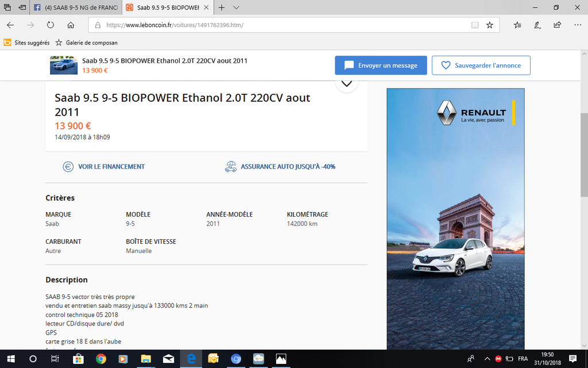The height and width of the screenshot is (368, 588).
Task: Open the Chromium taskbar icon
Action: (236, 359)
